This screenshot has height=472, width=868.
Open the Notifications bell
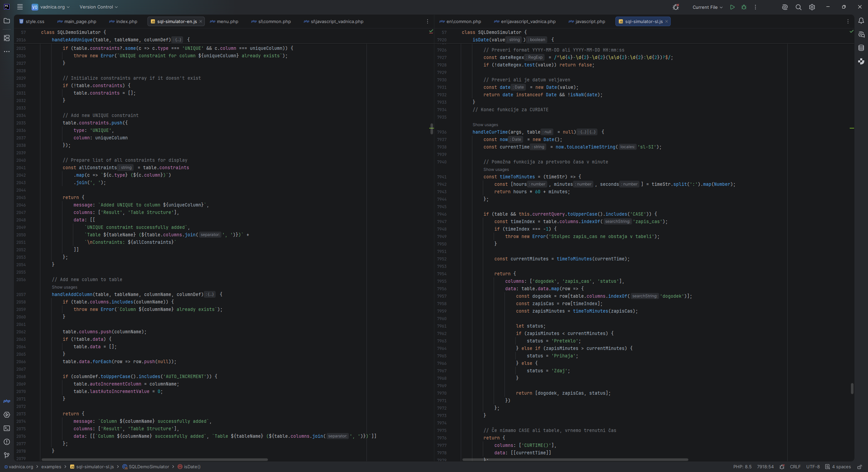[861, 21]
